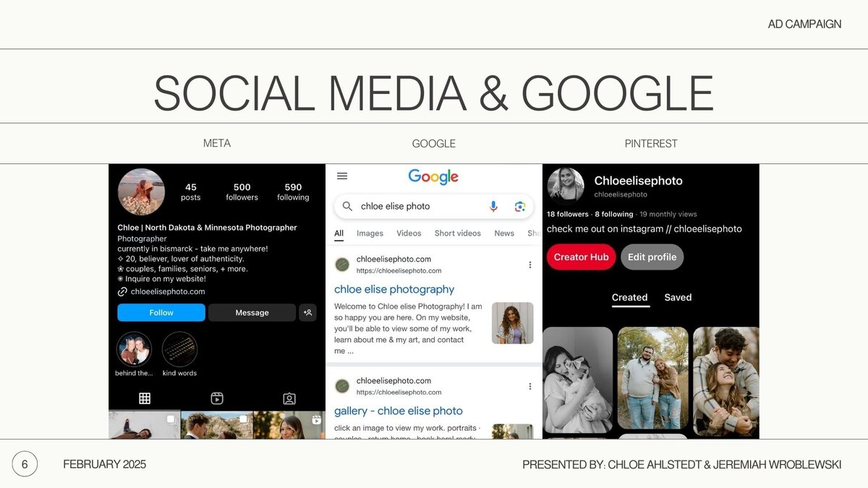
Task: Click the "PINTEREST" column heading
Action: tap(651, 143)
